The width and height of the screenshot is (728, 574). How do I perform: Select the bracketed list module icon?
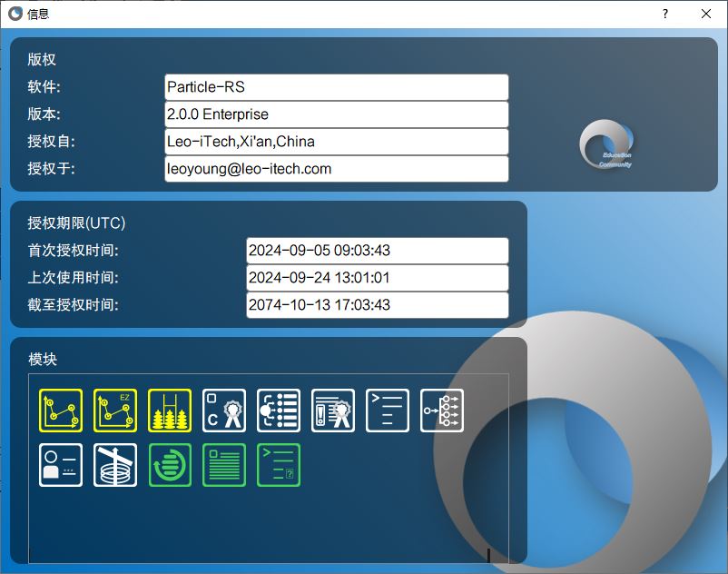point(279,411)
